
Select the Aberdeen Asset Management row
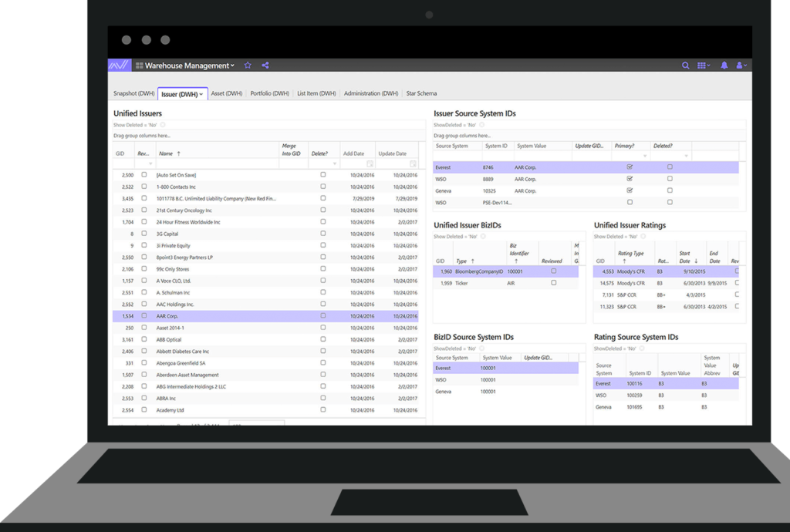(x=265, y=375)
